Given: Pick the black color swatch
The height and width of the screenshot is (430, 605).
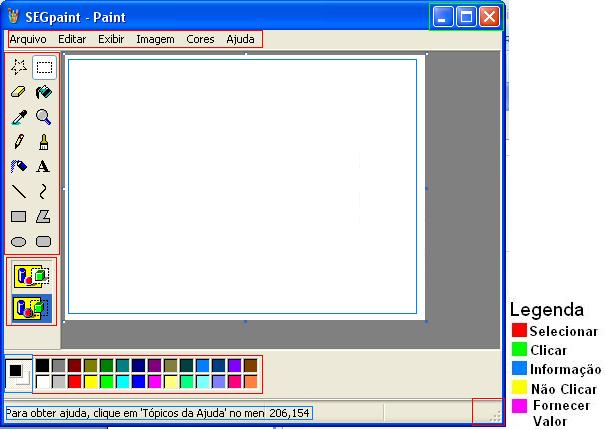Looking at the screenshot, I should (43, 366).
